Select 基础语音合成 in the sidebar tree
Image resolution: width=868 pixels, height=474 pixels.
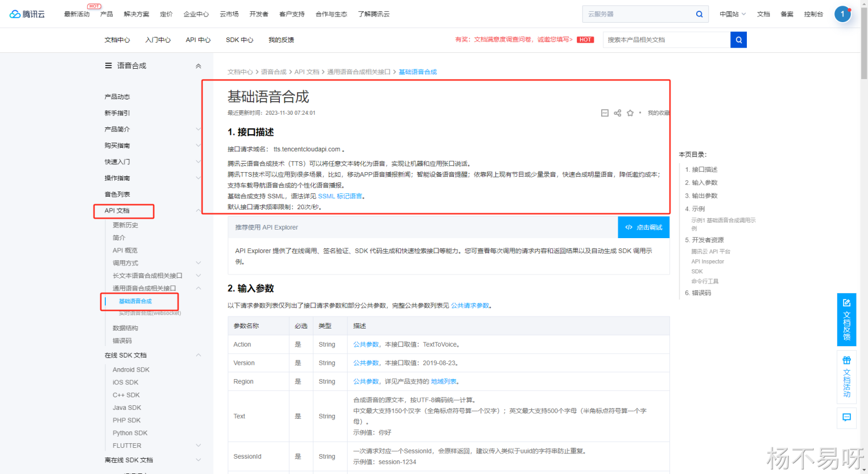coord(135,301)
